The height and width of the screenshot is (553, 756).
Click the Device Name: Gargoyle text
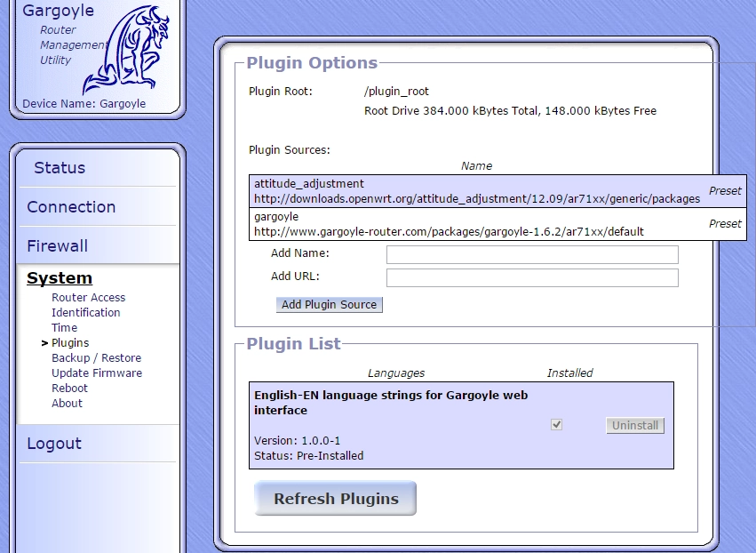click(84, 104)
